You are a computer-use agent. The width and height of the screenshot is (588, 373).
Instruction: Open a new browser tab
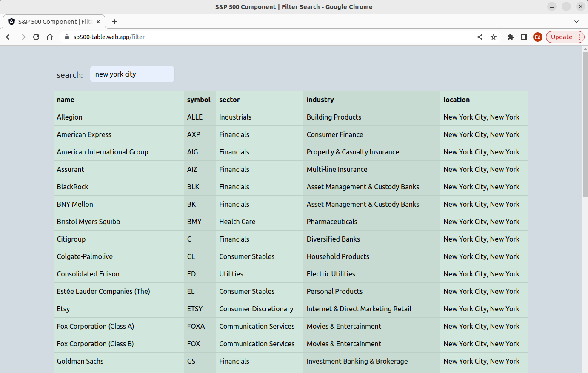[x=114, y=22]
